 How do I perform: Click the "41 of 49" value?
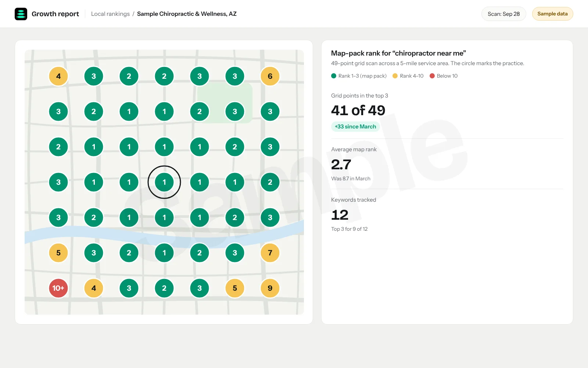358,110
